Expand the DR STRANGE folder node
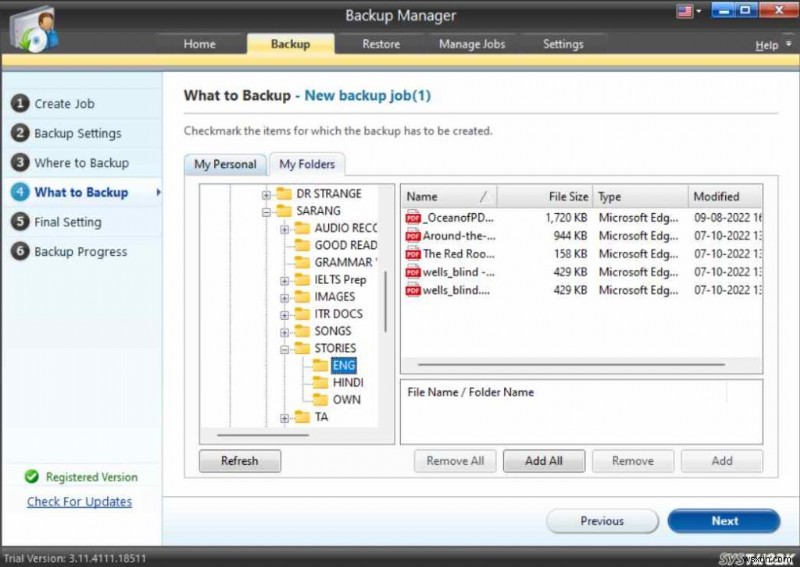 (266, 194)
